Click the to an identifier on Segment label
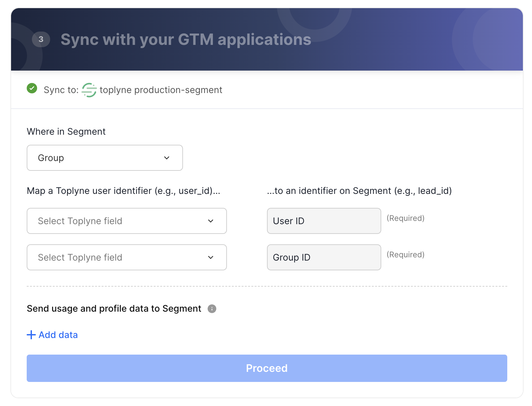Screen dimensions: 532x406 coord(359,191)
